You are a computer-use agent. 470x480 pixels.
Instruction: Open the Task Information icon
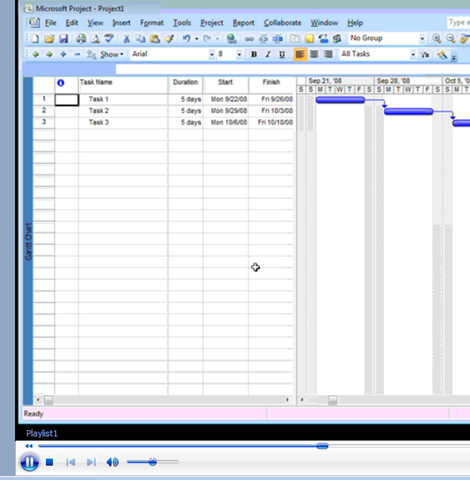pyautogui.click(x=295, y=39)
